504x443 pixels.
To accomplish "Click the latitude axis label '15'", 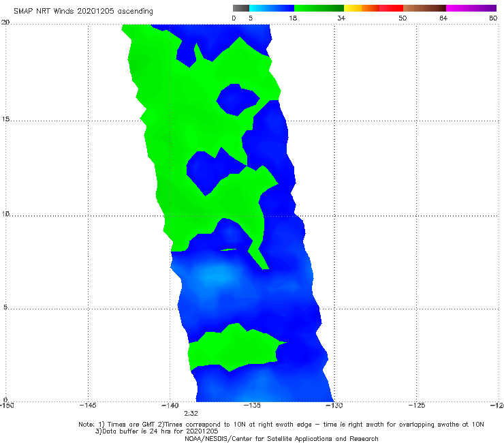I will coord(5,119).
